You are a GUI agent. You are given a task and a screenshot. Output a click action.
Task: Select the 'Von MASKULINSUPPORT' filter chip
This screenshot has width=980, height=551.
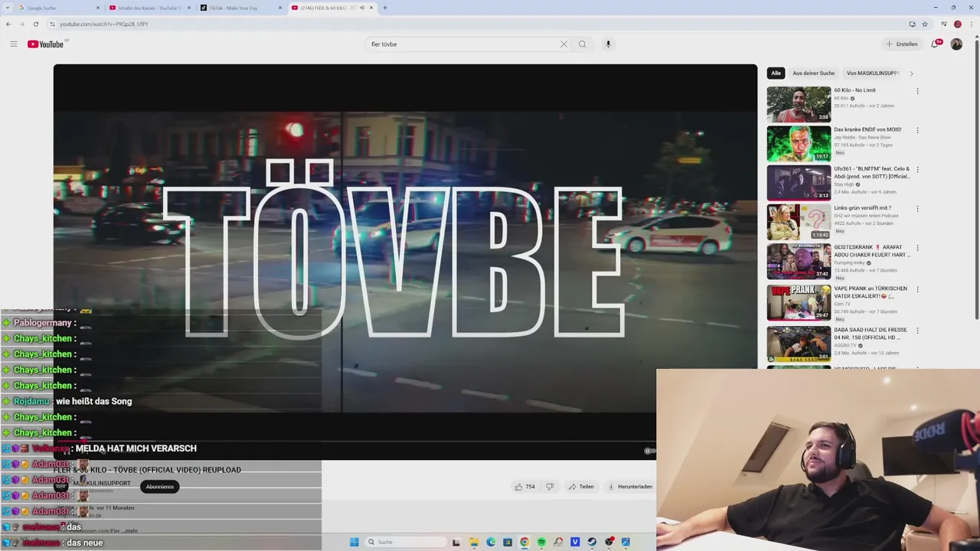pos(873,73)
